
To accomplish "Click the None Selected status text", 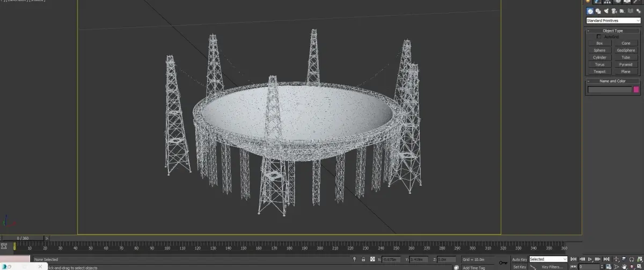I will [46, 260].
